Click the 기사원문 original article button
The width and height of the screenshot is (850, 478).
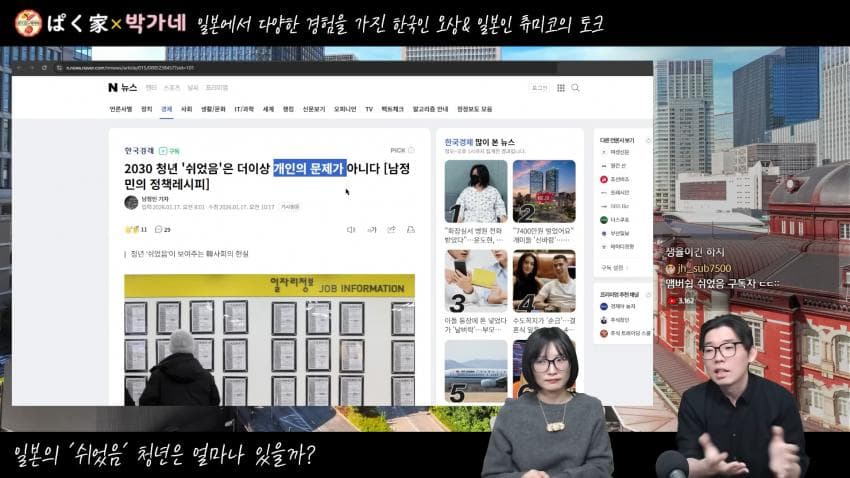point(290,207)
